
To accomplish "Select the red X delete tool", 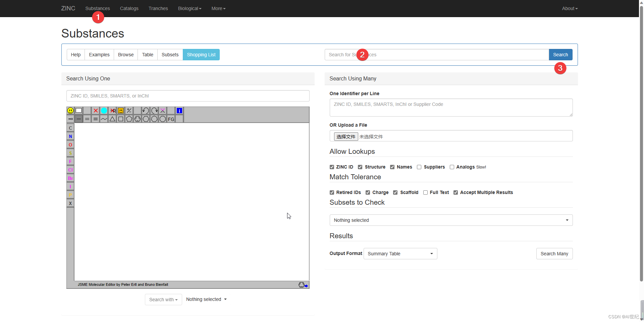I will click(96, 111).
